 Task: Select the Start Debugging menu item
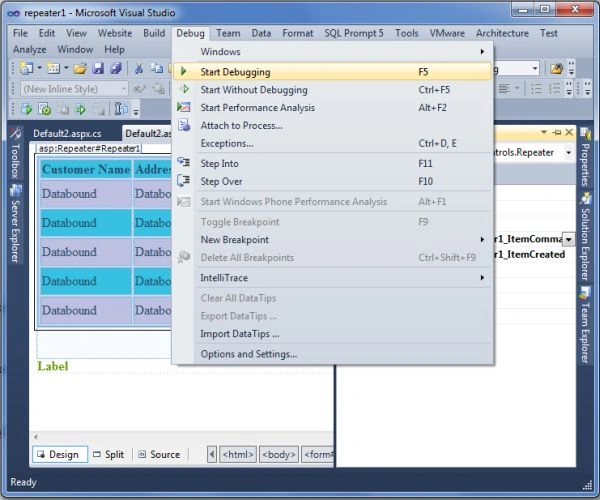tap(332, 72)
